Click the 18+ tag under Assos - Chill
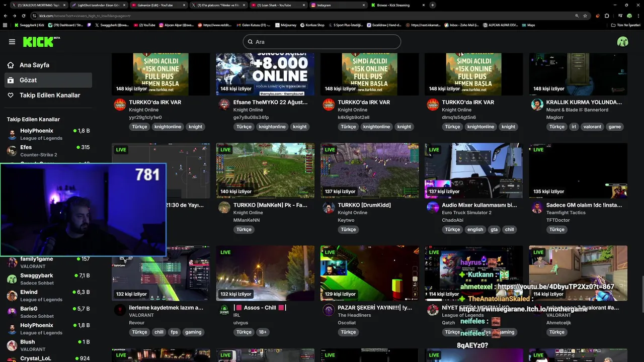The height and width of the screenshot is (362, 644). (x=262, y=332)
